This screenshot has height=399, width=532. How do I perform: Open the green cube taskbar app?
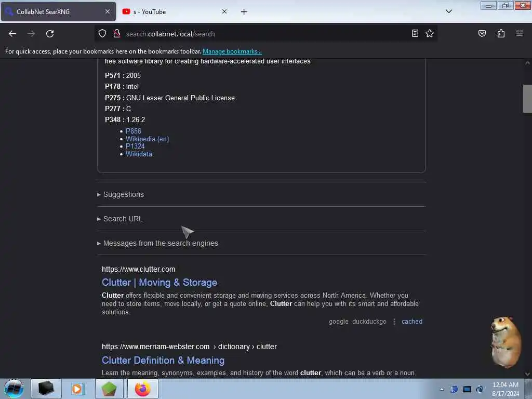pos(109,389)
